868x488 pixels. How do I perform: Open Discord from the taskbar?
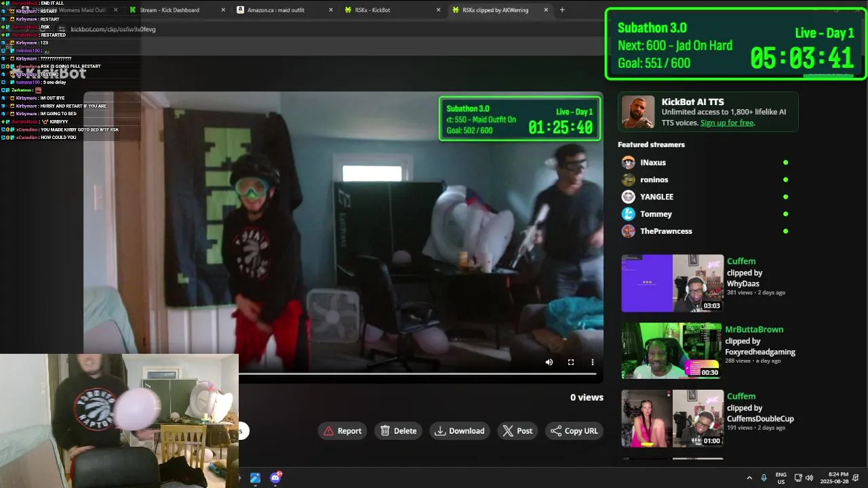[275, 478]
